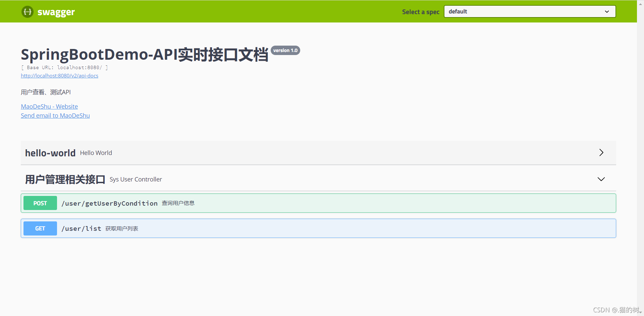Open the localhost:8080/v2/api-docs link
The width and height of the screenshot is (644, 316).
click(x=59, y=76)
